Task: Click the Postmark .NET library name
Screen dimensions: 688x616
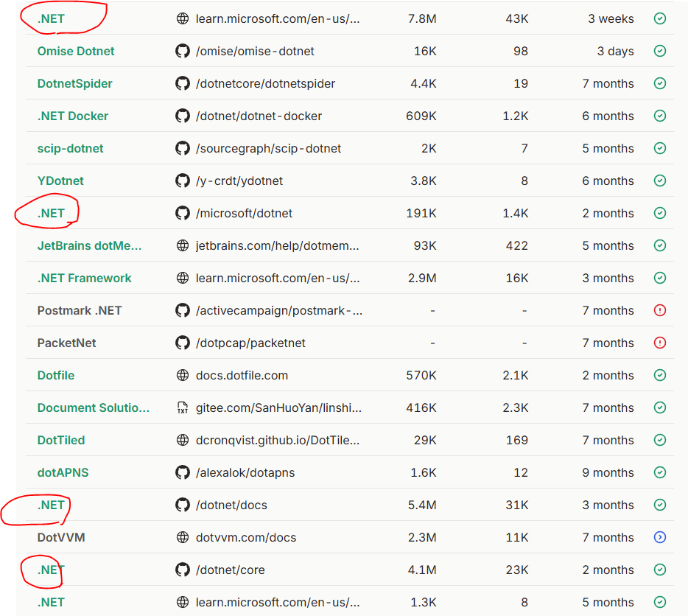Action: (80, 310)
